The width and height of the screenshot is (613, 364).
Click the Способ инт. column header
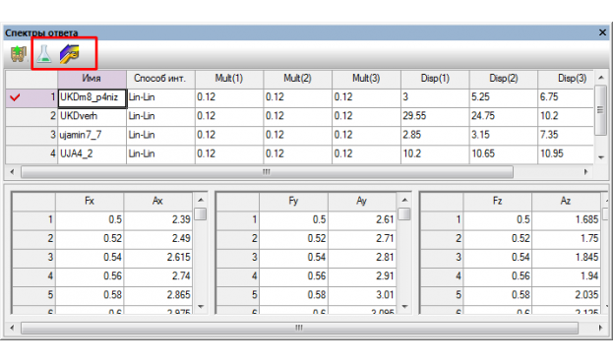coord(160,79)
